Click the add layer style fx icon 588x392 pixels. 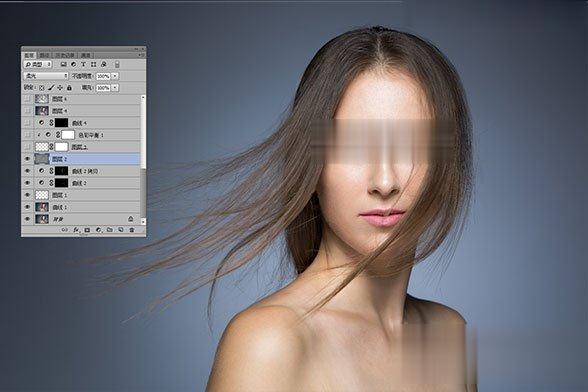point(76,230)
